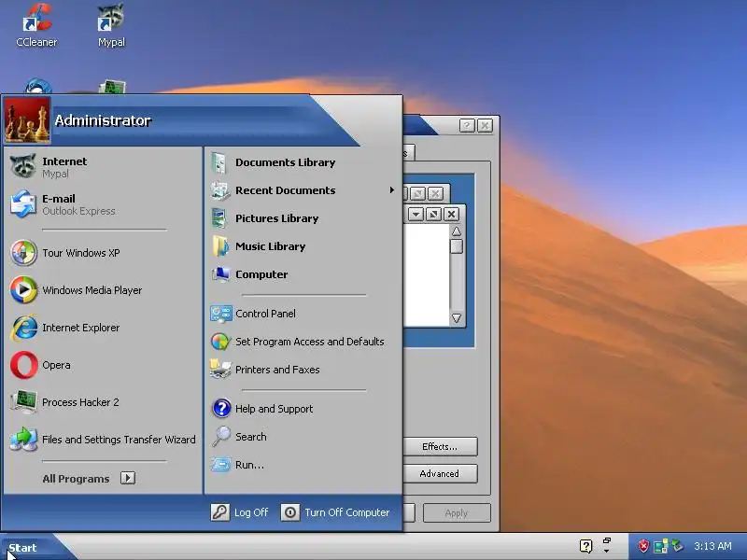Screen dimensions: 747x560
Task: Open Set Program Access and Defaults
Action: (303, 342)
